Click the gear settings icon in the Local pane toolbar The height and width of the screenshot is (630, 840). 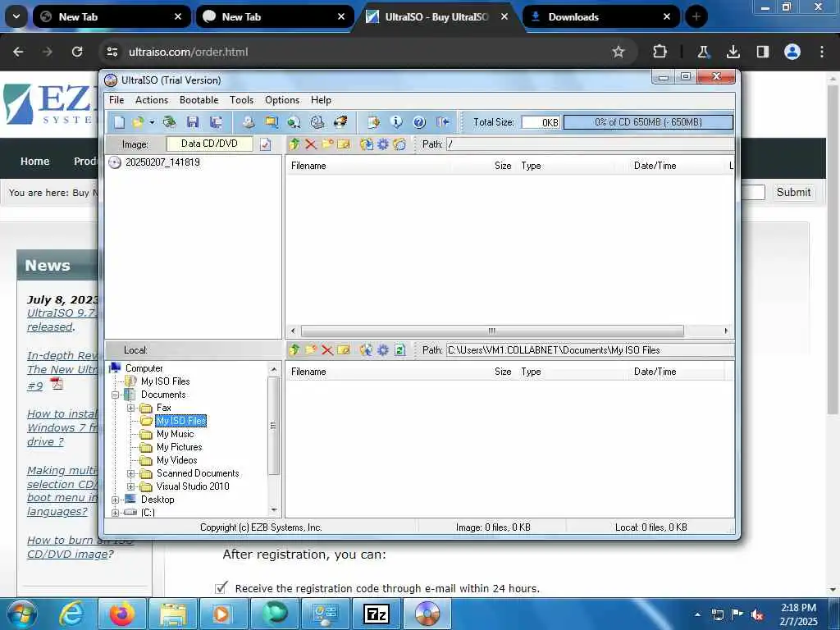click(x=383, y=349)
